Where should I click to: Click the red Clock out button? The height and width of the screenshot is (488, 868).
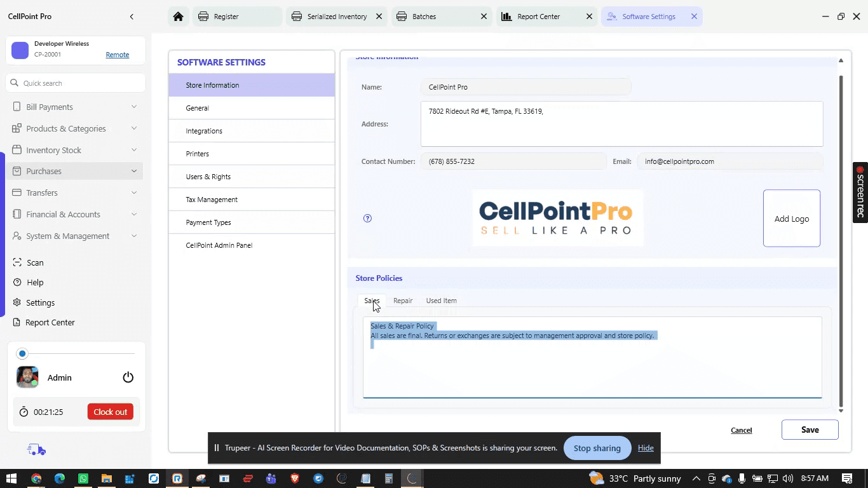(x=111, y=412)
